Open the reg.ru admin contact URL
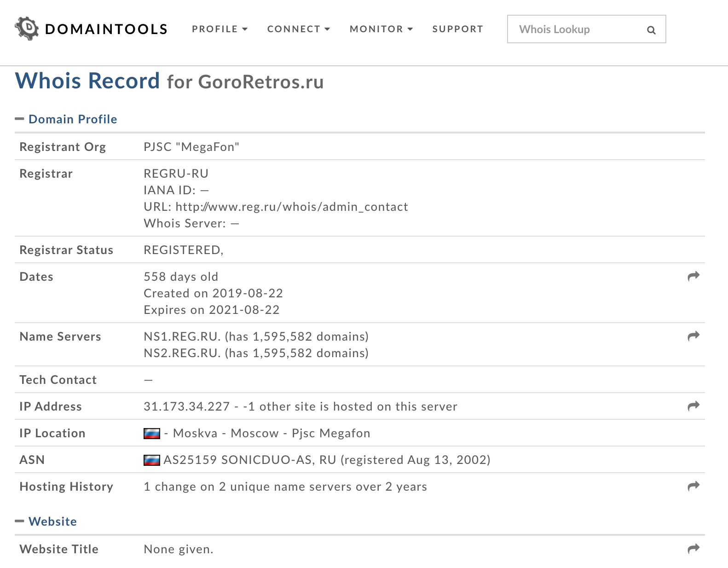Viewport: 728px width, 568px height. click(x=292, y=207)
